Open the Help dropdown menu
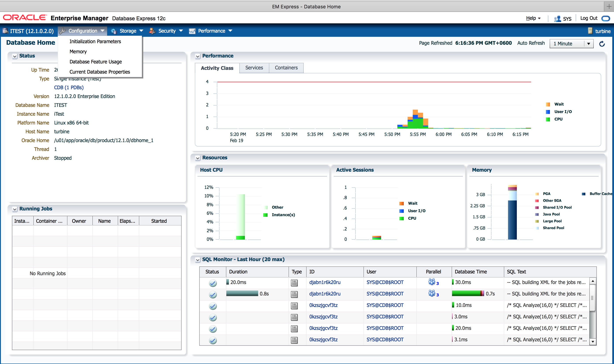This screenshot has width=614, height=364. coord(533,18)
